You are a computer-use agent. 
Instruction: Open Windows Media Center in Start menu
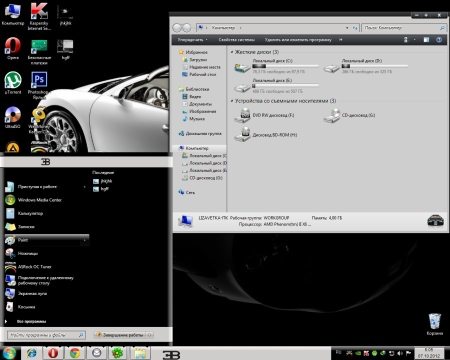47,200
